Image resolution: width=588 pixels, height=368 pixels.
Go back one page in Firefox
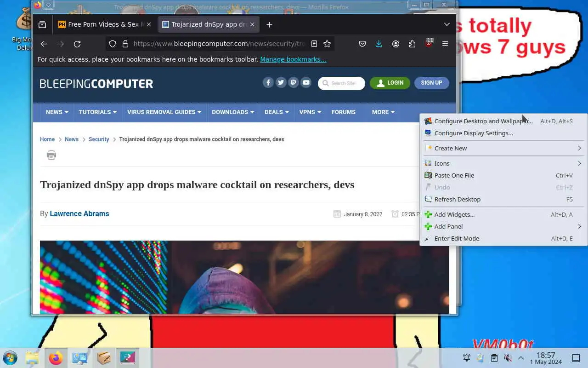pos(44,44)
